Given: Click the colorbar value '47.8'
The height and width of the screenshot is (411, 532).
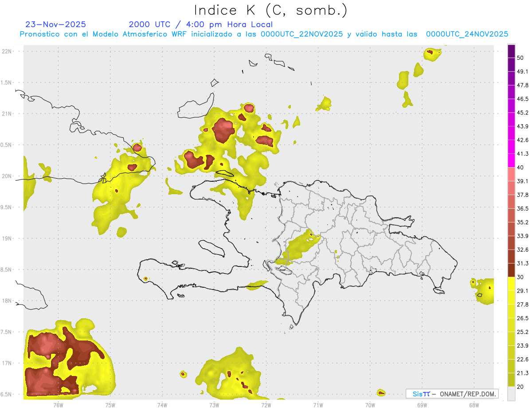Looking at the screenshot, I should [x=523, y=85].
